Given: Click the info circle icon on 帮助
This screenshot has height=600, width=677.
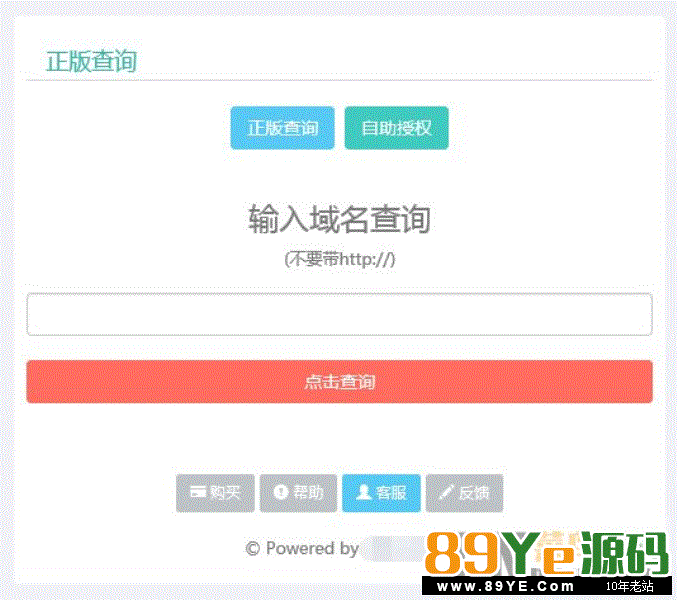Looking at the screenshot, I should pyautogui.click(x=281, y=492).
